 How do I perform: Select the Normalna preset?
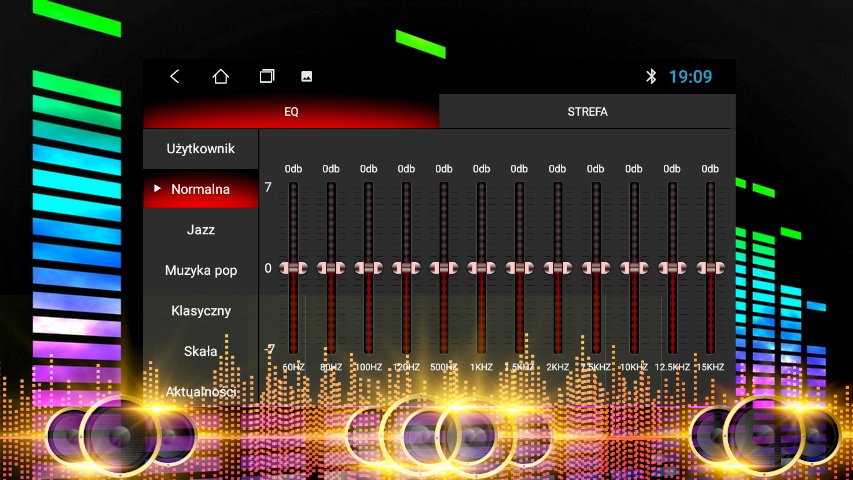click(x=200, y=189)
